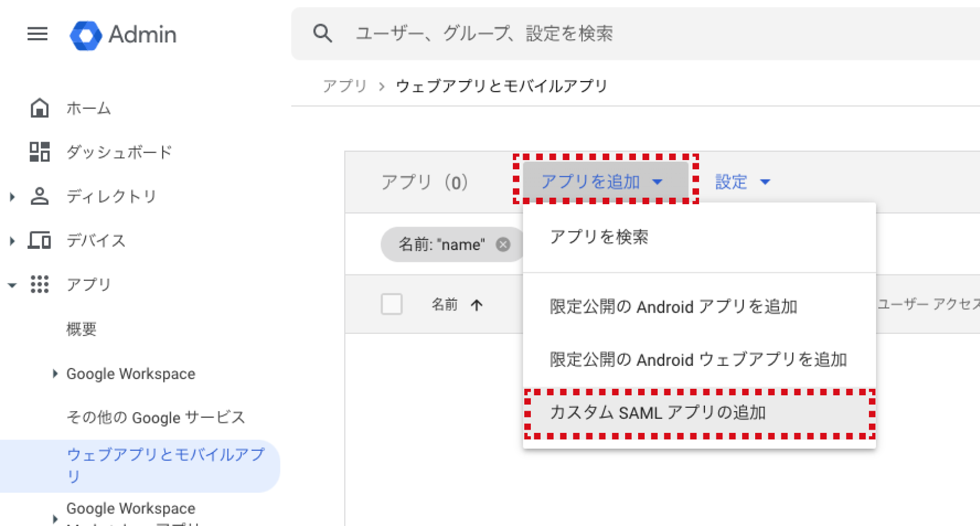Click the ホーム home icon

(x=39, y=108)
